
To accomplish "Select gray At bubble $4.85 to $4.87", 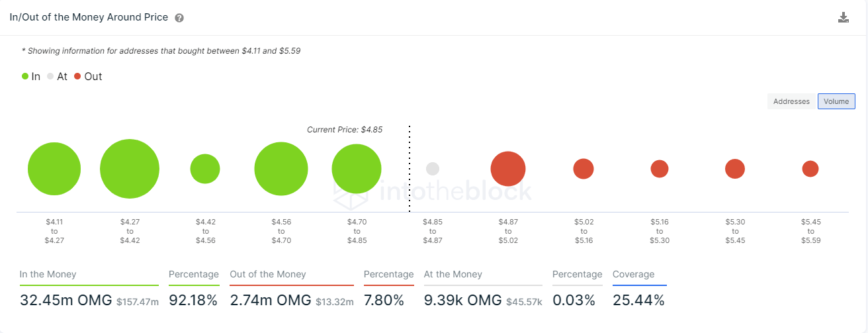I will coord(433,169).
